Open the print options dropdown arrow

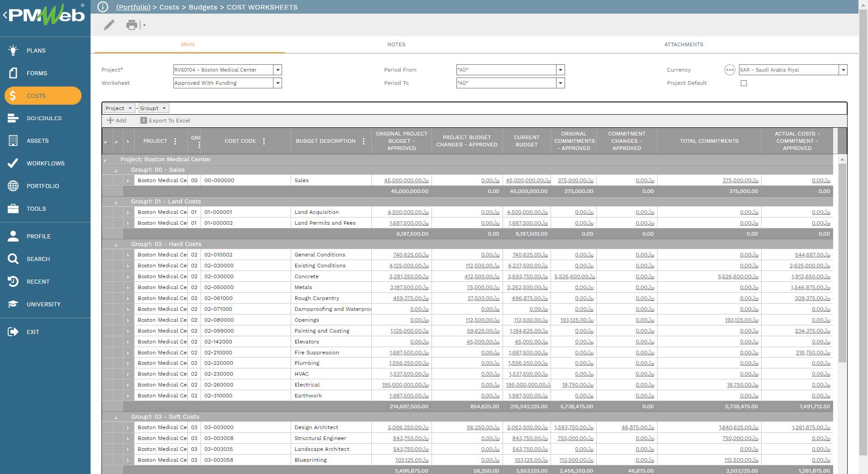click(144, 25)
